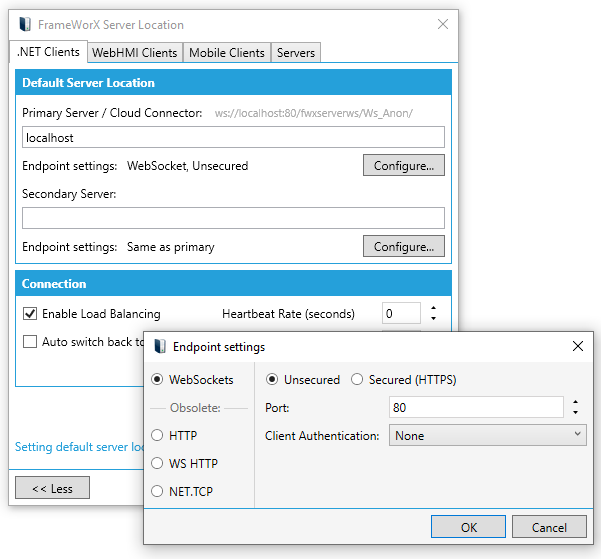This screenshot has height=559, width=601.
Task: Open the Client Authentication dropdown
Action: [x=488, y=435]
